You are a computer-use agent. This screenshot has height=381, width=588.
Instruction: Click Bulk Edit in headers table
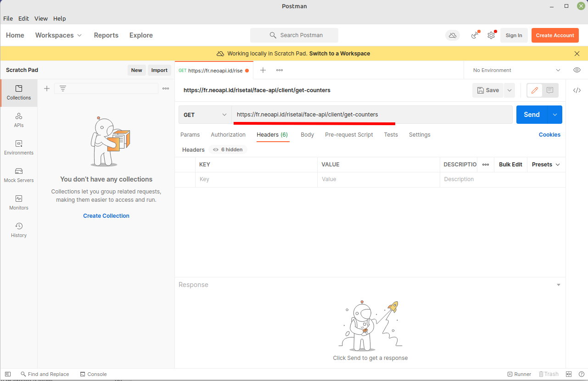(x=510, y=165)
